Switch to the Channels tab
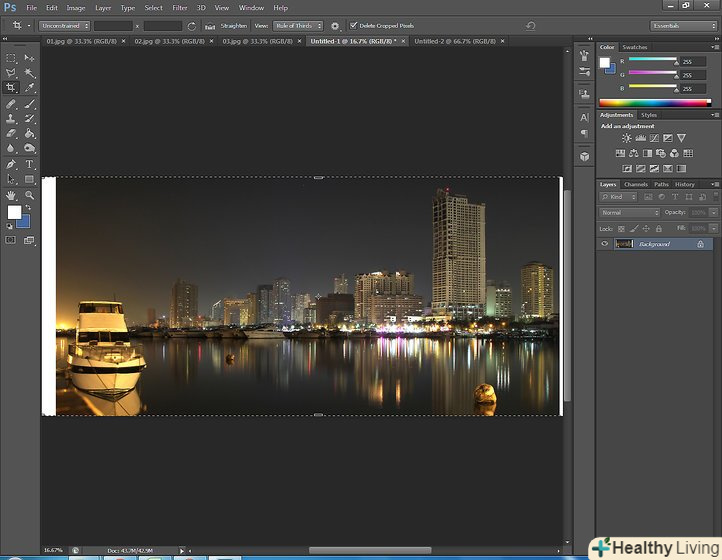This screenshot has height=560, width=722. (636, 184)
